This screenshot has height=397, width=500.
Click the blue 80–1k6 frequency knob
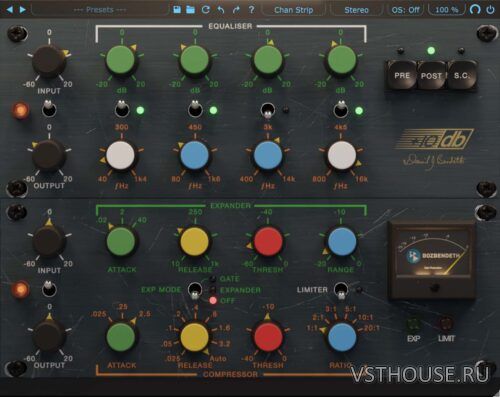tap(195, 155)
